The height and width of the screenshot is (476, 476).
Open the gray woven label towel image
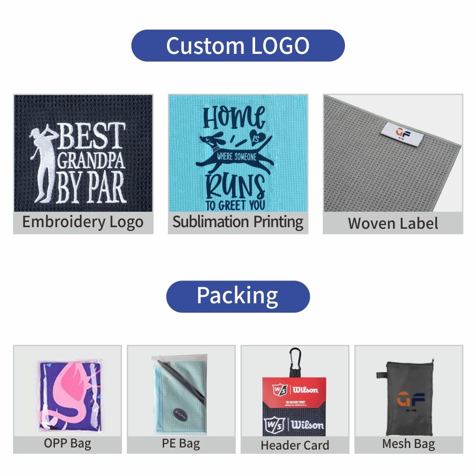point(393,153)
